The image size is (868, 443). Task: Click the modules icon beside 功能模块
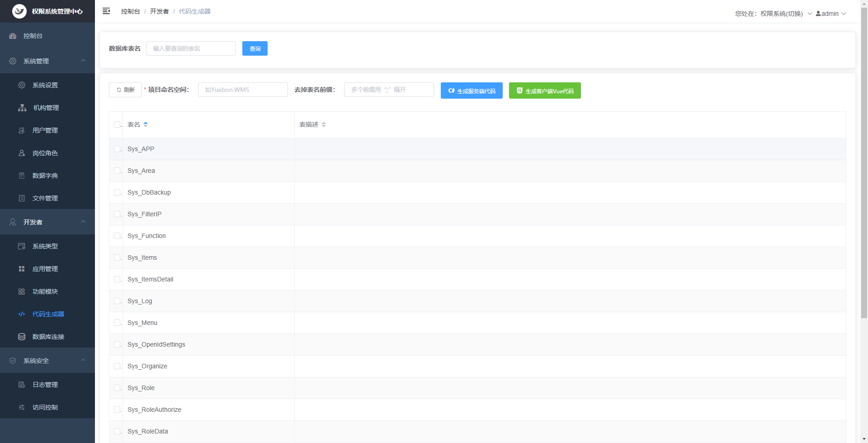22,291
